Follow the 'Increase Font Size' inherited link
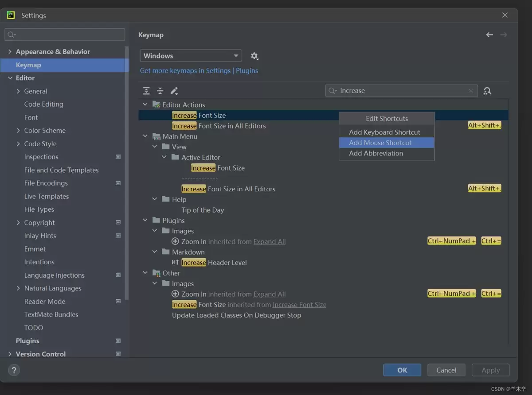Image resolution: width=532 pixels, height=395 pixels. coord(299,305)
